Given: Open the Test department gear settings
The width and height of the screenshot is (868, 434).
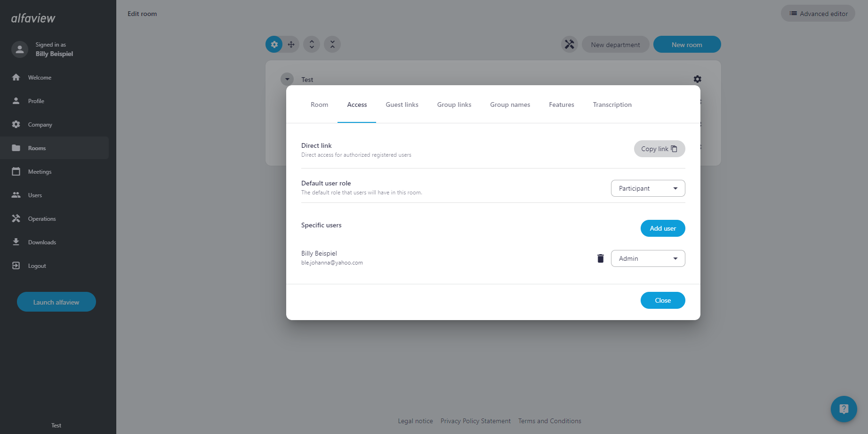Looking at the screenshot, I should point(697,79).
